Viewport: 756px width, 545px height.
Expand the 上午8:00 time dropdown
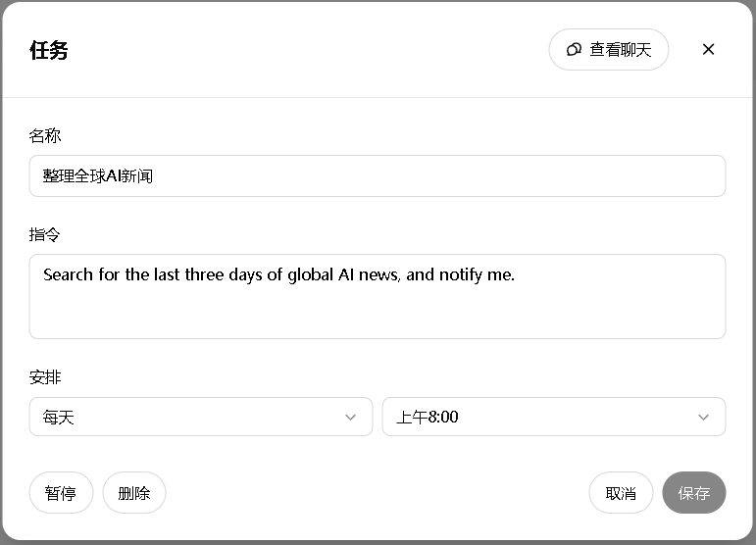pos(553,417)
